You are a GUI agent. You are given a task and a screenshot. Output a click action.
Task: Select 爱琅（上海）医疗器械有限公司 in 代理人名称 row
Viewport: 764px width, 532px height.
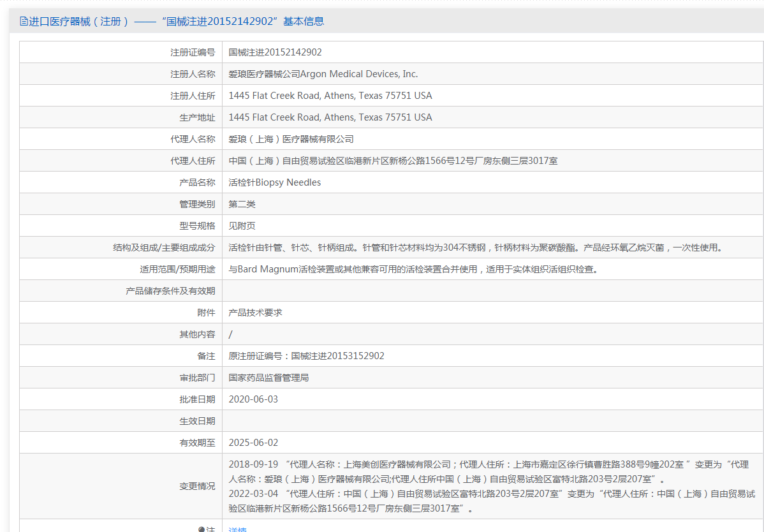[x=291, y=139]
